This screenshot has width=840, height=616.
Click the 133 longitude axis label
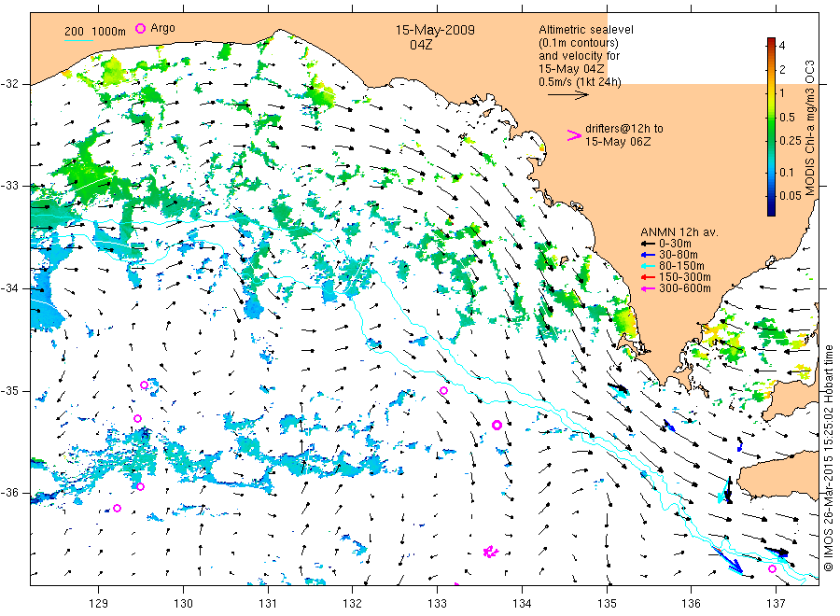click(437, 604)
